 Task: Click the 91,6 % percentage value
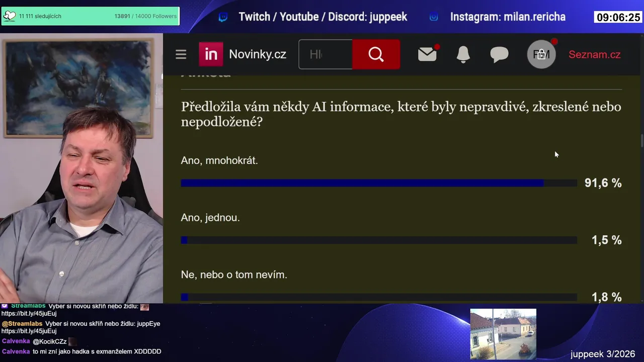click(x=603, y=183)
